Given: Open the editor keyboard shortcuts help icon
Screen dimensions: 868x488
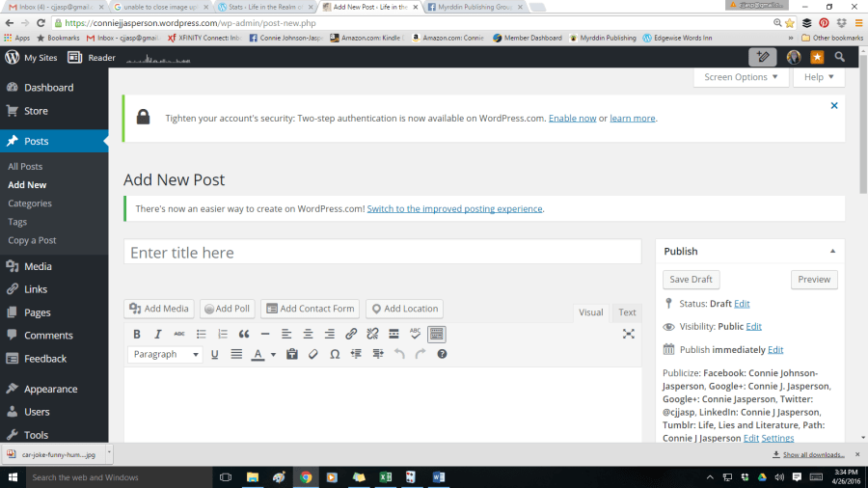Looking at the screenshot, I should click(x=442, y=354).
